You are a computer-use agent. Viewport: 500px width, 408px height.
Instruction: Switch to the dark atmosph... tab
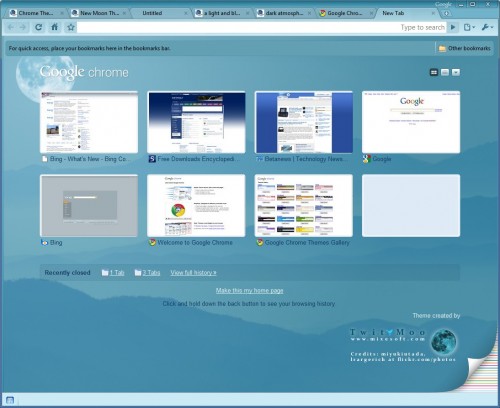[284, 13]
